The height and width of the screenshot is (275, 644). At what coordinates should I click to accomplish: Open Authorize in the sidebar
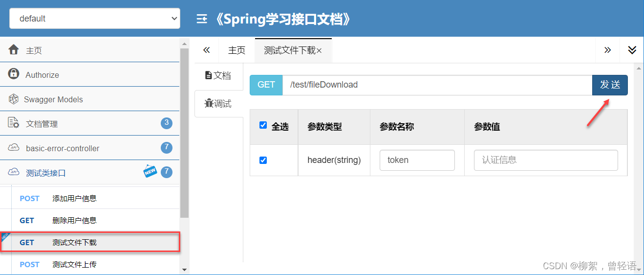pyautogui.click(x=90, y=74)
